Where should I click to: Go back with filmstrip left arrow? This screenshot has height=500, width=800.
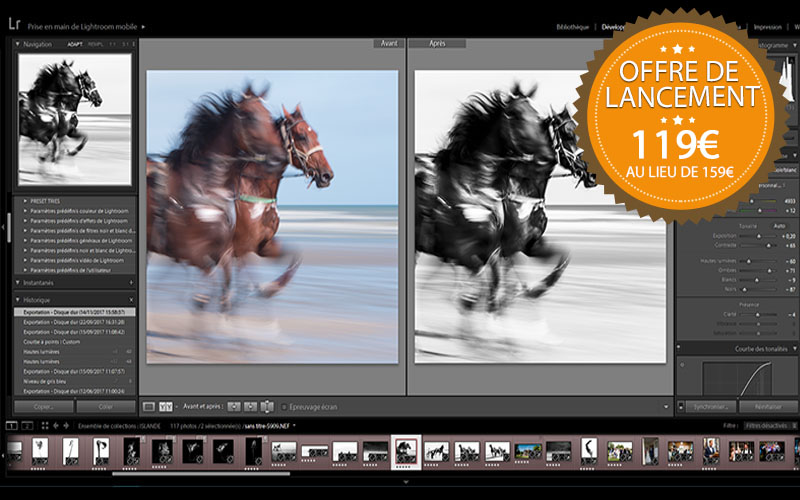point(57,425)
